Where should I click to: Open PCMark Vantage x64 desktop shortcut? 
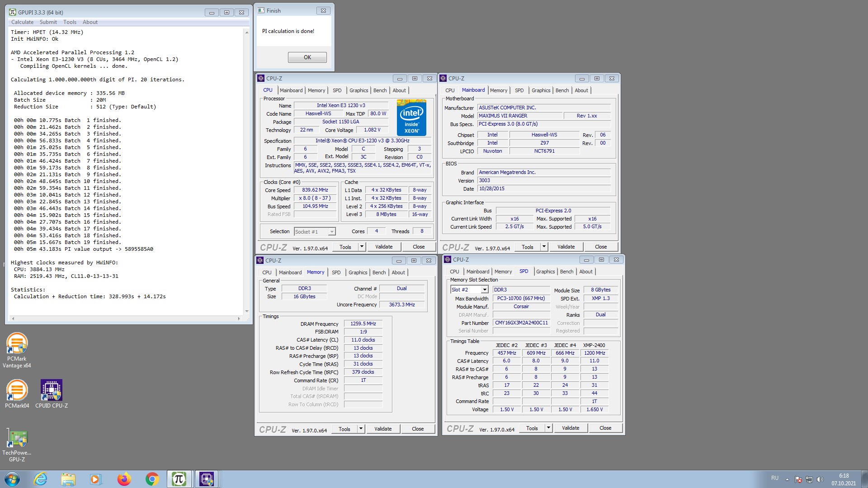point(17,350)
